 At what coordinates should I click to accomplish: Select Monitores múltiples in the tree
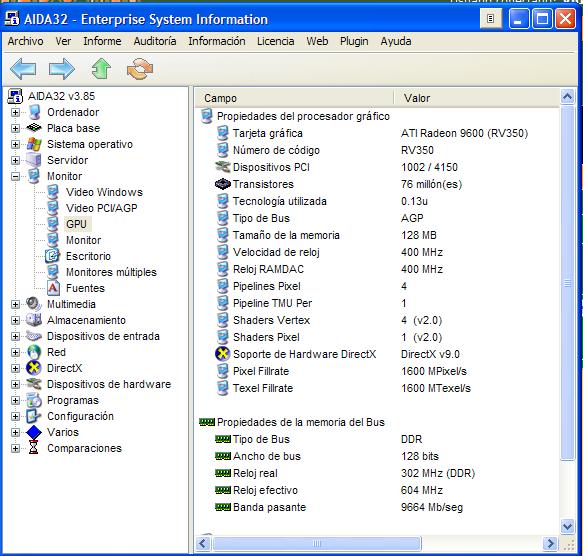[x=111, y=272]
